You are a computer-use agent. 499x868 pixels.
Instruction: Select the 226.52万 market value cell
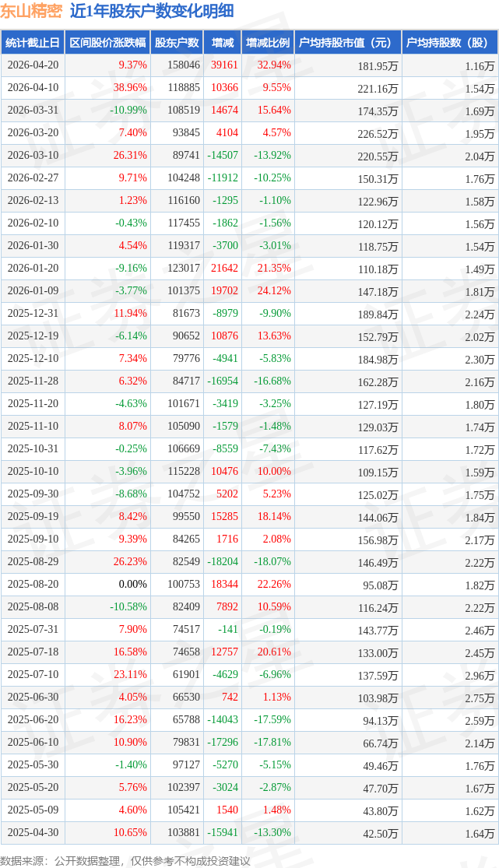[378, 133]
